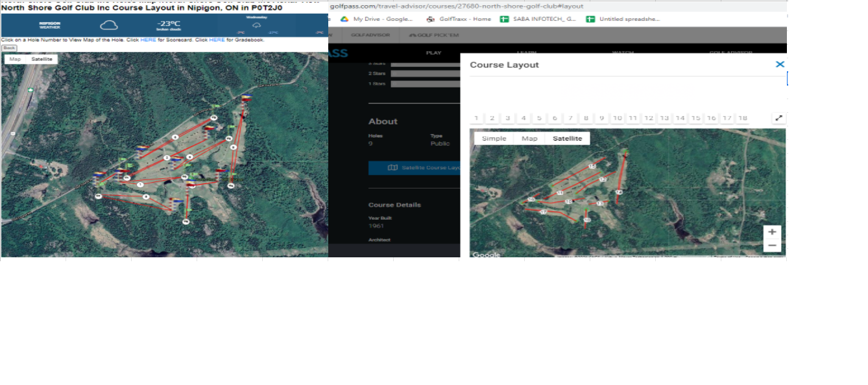Click the Nipigon Weather label

coord(50,25)
